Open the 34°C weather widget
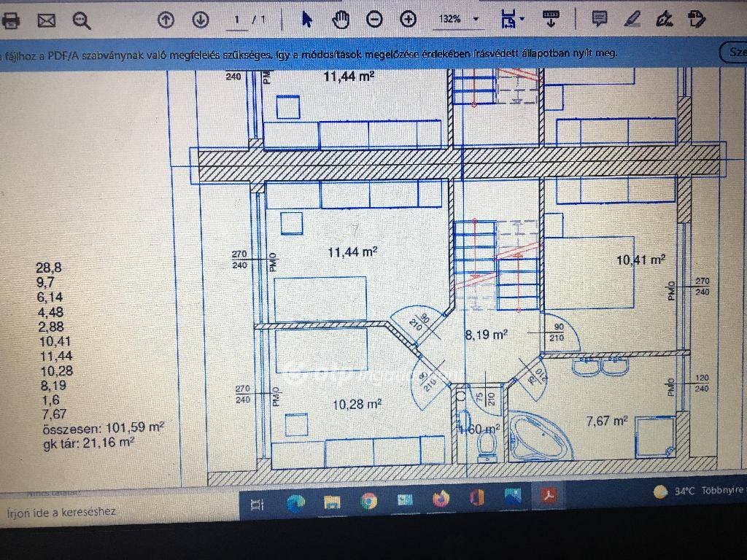Viewport: 747px width, 560px height. (698, 491)
